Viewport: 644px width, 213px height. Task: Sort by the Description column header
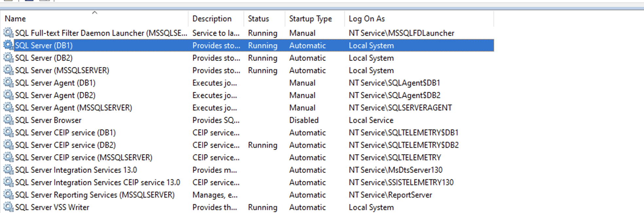coord(212,19)
